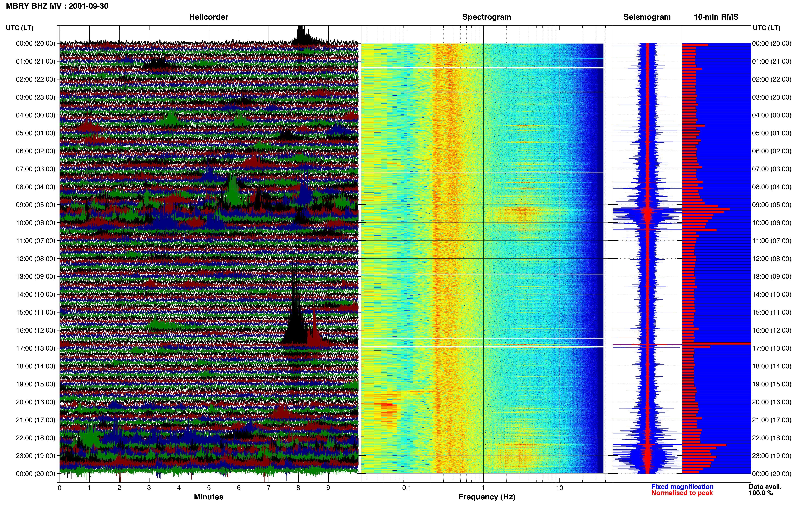Click the right '20:00 (16:00)' time label

[772, 402]
